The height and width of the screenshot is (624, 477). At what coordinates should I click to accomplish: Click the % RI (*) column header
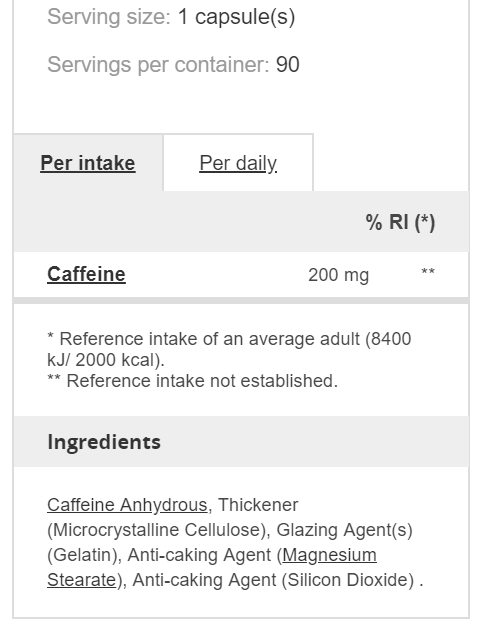coord(400,222)
